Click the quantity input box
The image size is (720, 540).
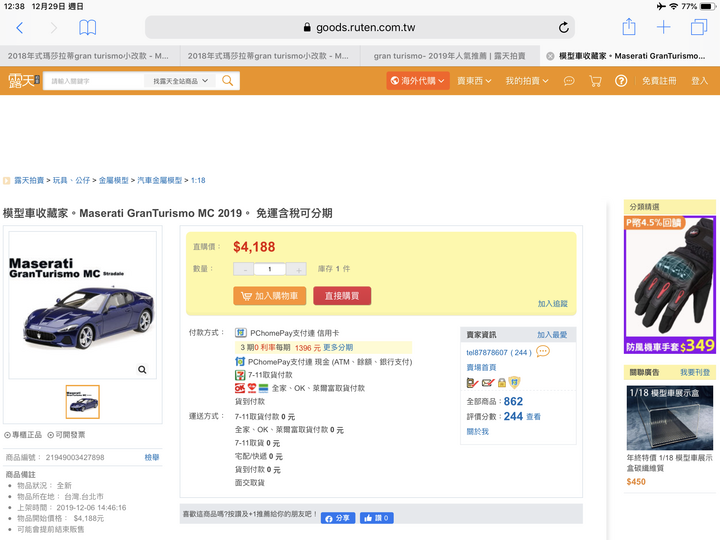pyautogui.click(x=270, y=270)
